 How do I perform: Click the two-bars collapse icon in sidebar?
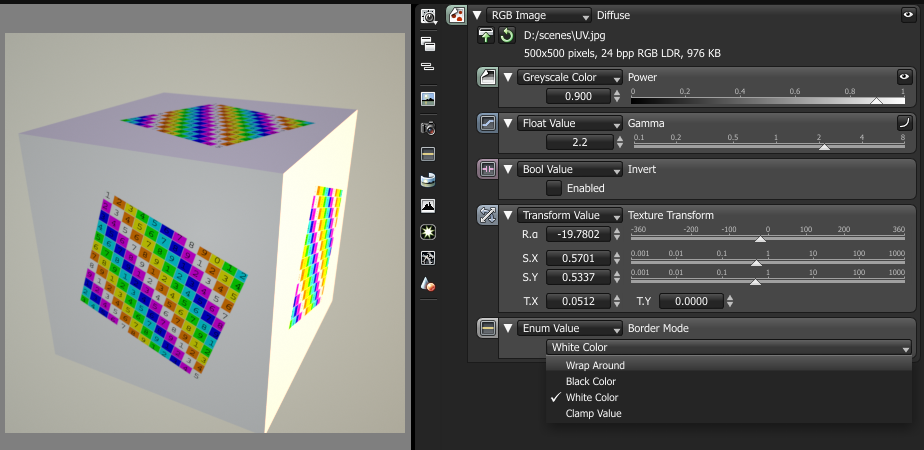pos(428,67)
